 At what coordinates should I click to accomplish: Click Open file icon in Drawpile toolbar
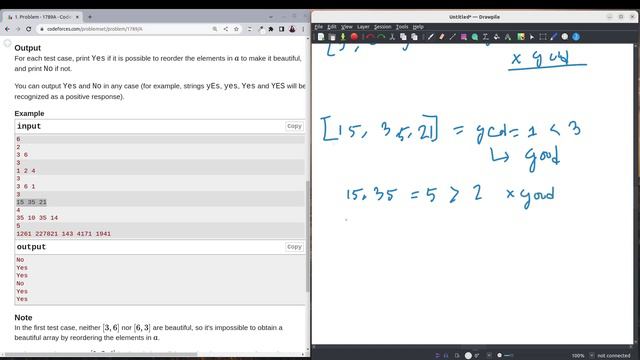[332, 37]
